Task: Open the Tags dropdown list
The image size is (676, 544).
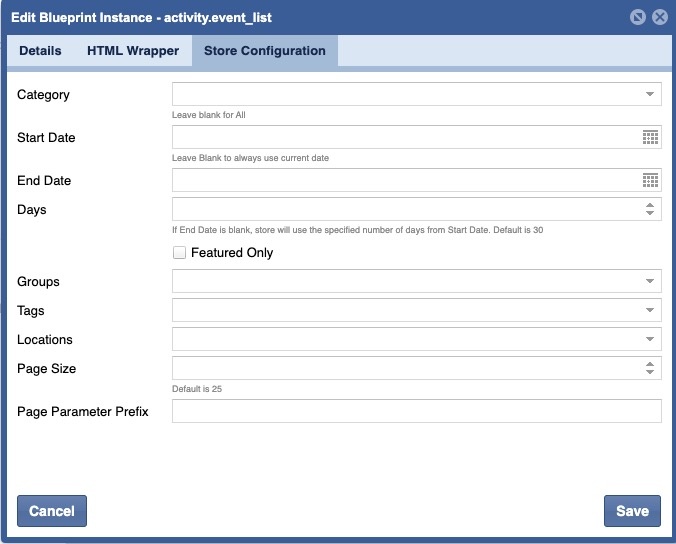Action: tap(650, 311)
